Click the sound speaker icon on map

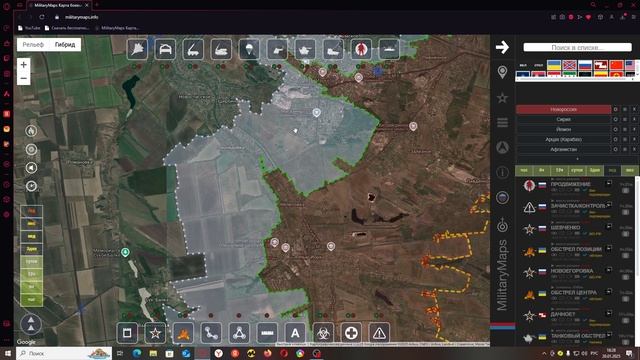(31, 168)
